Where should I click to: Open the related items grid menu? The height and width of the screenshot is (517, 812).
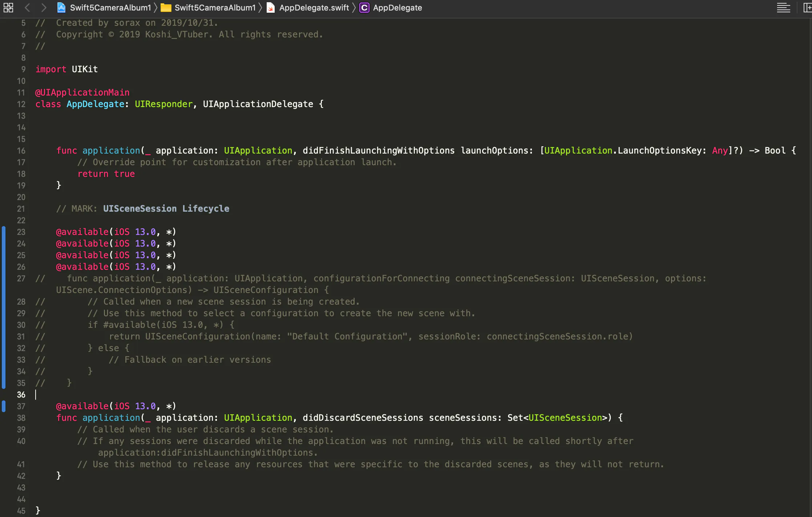coord(8,8)
